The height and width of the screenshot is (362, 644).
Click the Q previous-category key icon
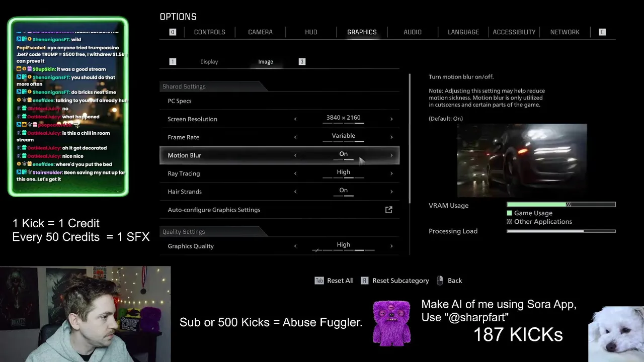tap(173, 32)
